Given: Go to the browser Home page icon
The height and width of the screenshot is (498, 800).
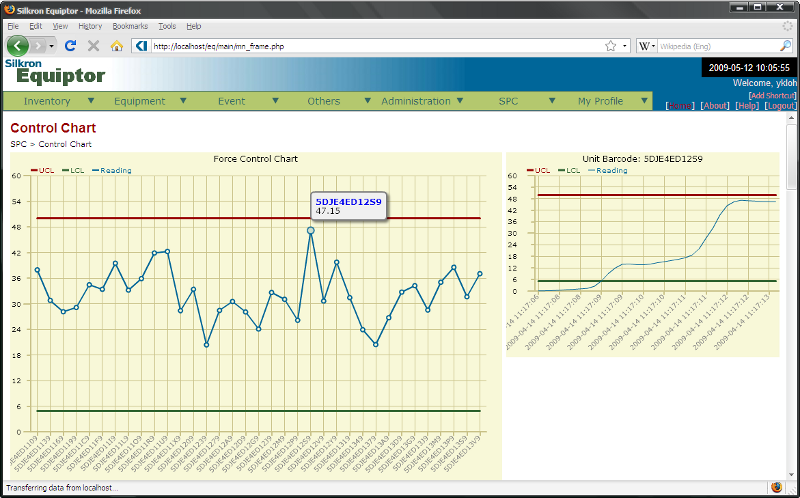Looking at the screenshot, I should click(116, 46).
